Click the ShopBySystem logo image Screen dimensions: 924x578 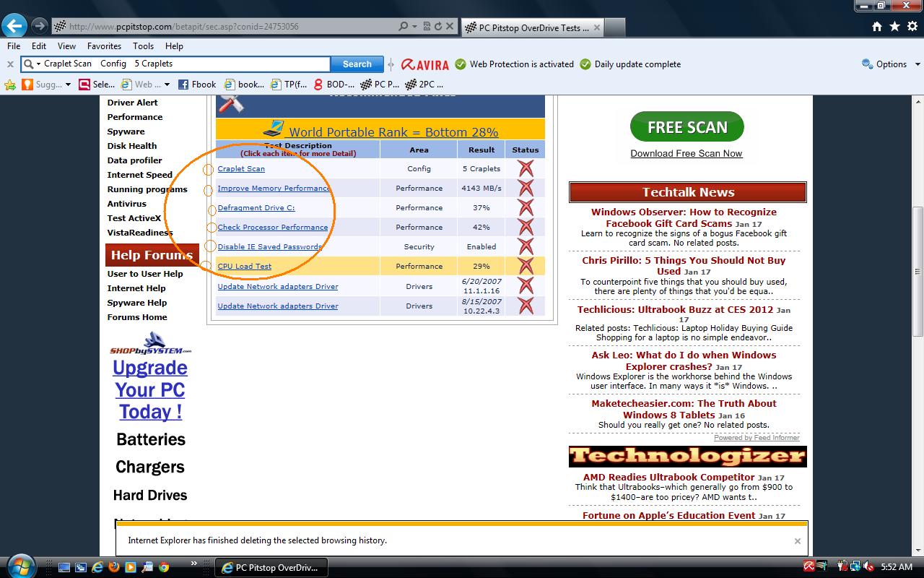[151, 343]
